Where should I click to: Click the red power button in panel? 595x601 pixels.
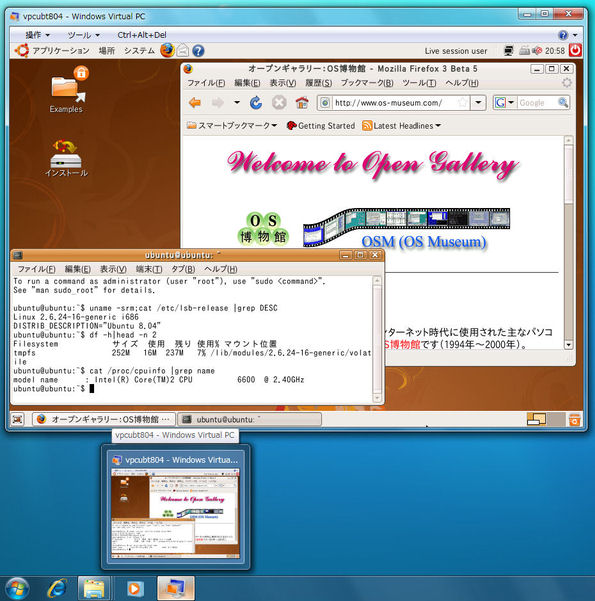(x=575, y=50)
